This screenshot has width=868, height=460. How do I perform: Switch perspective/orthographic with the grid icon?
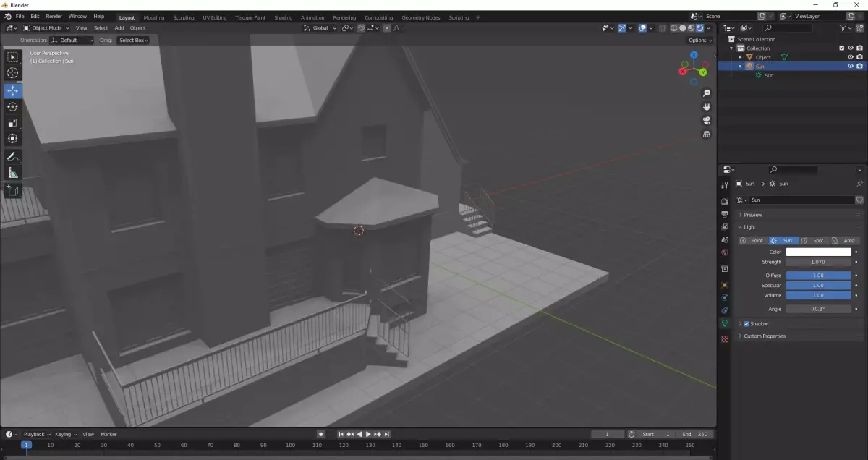[x=707, y=135]
